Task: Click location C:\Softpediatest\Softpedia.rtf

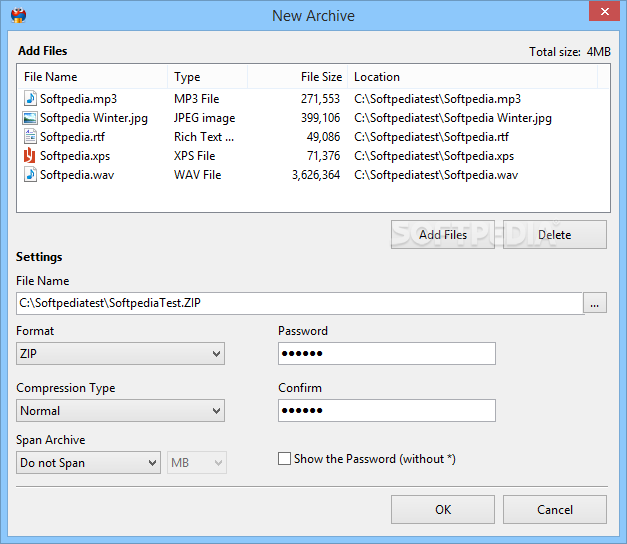Action: [x=431, y=137]
